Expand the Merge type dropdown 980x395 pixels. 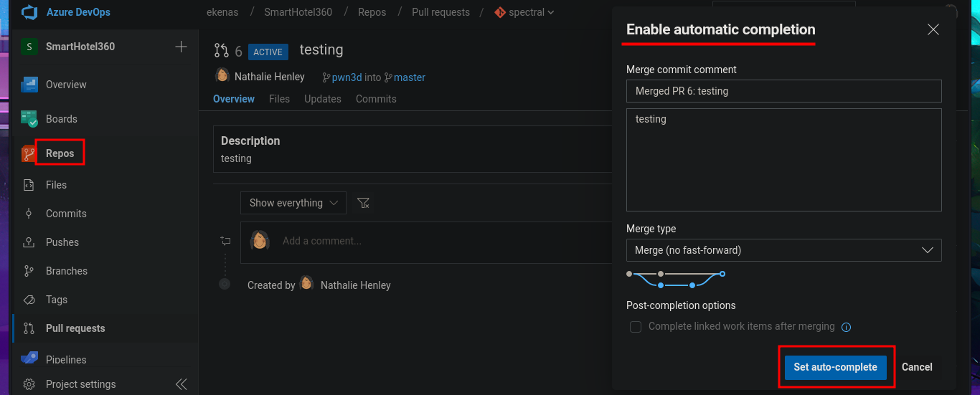coord(783,250)
